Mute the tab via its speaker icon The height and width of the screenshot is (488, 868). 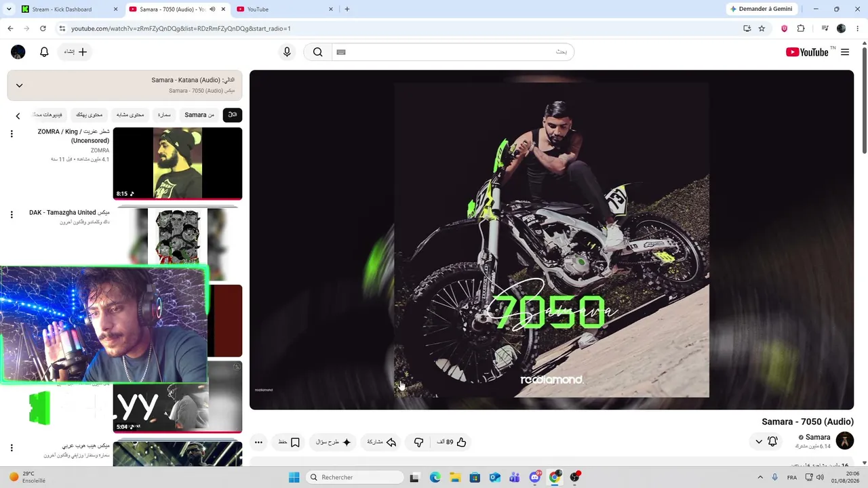[212, 9]
